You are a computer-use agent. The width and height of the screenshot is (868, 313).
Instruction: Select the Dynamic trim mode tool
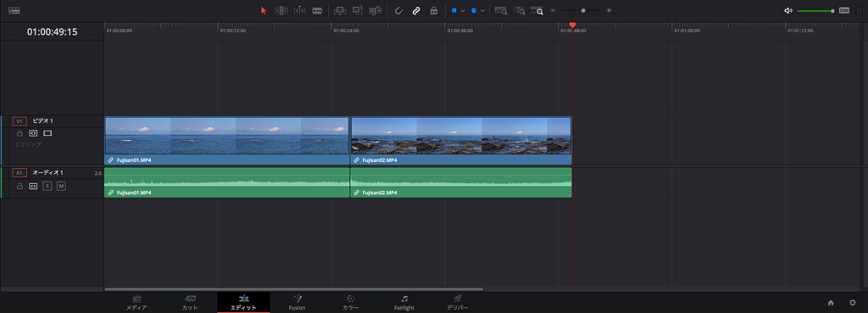[x=299, y=10]
